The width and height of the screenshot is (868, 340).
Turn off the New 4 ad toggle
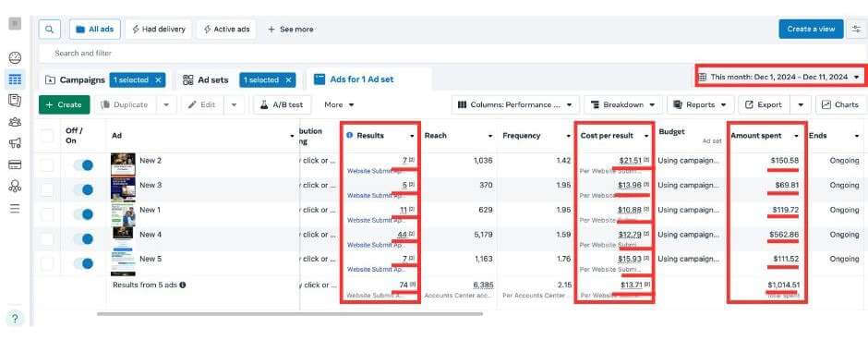point(83,238)
